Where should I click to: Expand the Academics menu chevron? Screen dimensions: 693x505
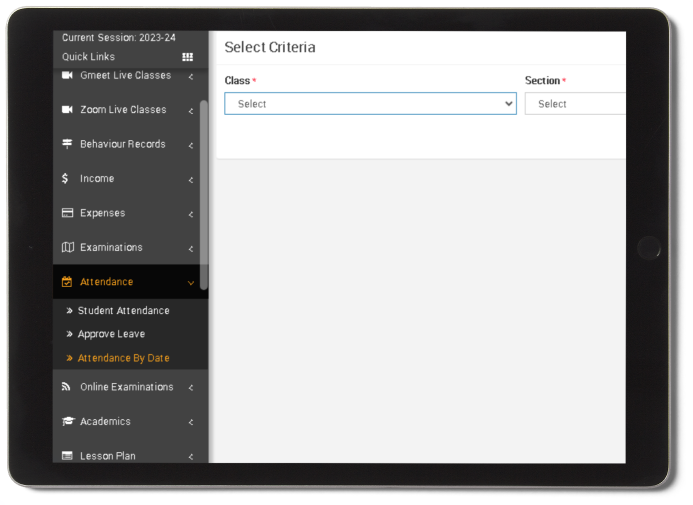pos(191,422)
